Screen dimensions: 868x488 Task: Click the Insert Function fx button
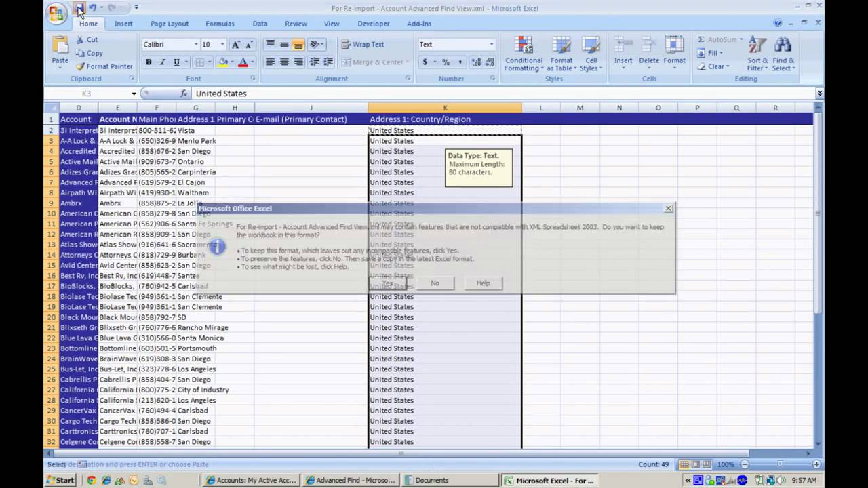[x=184, y=94]
